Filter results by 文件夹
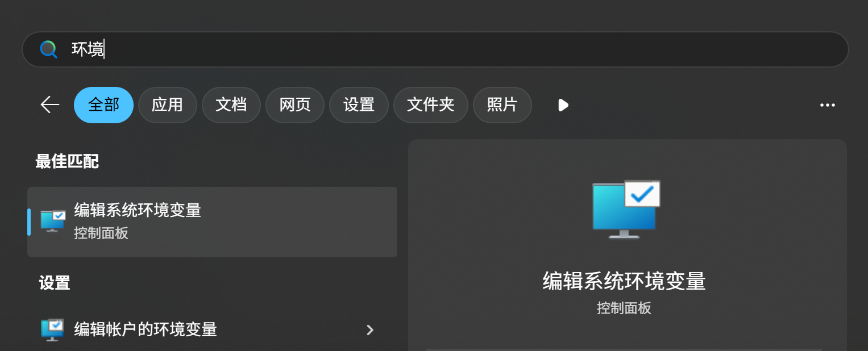This screenshot has height=351, width=868. point(431,105)
